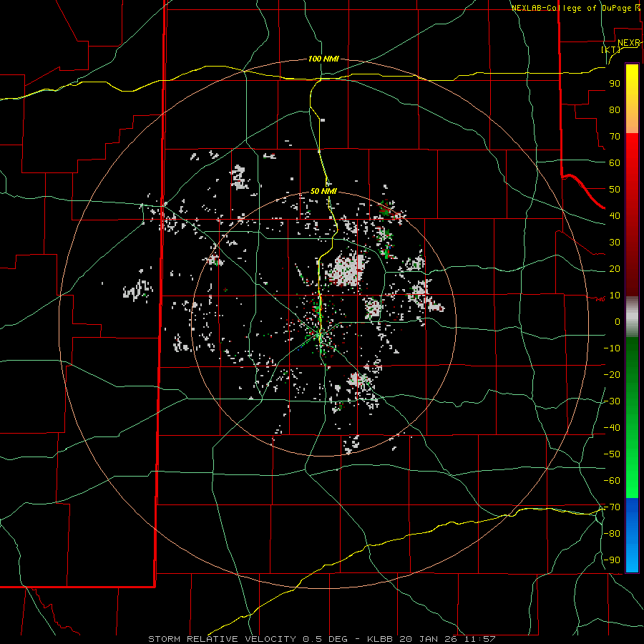Click the -40 value on the velocity scale
The image size is (644, 644).
point(612,428)
